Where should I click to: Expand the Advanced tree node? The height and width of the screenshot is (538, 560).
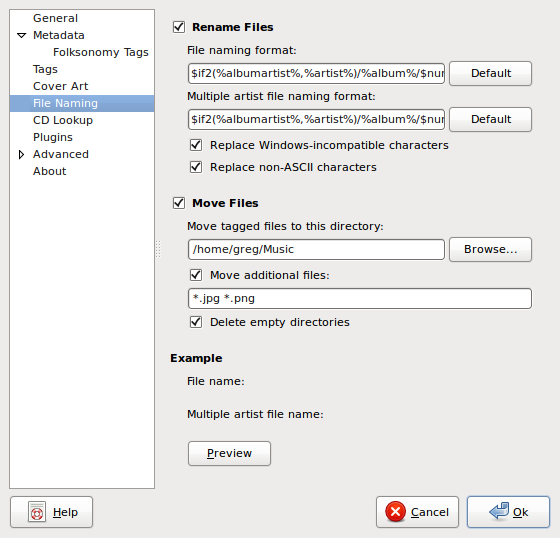pyautogui.click(x=21, y=154)
